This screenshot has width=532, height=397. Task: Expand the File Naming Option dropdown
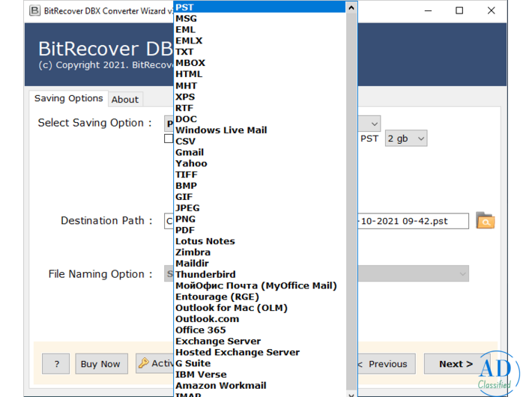point(462,274)
